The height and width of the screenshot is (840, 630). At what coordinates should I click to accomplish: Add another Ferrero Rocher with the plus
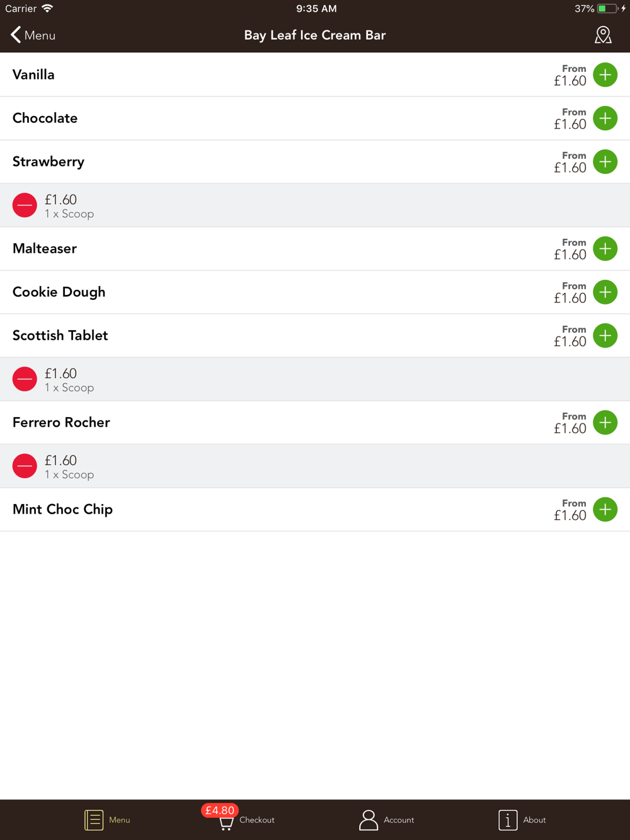click(x=605, y=423)
